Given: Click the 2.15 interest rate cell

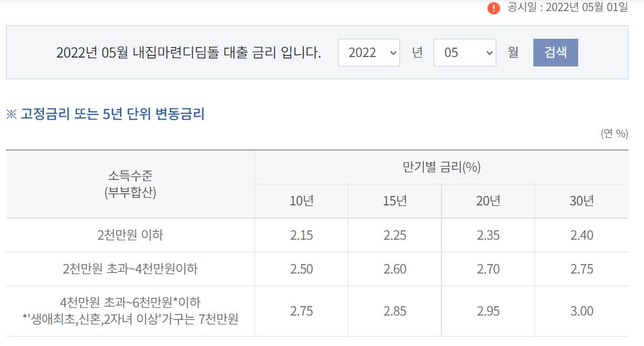Looking at the screenshot, I should click(301, 235).
